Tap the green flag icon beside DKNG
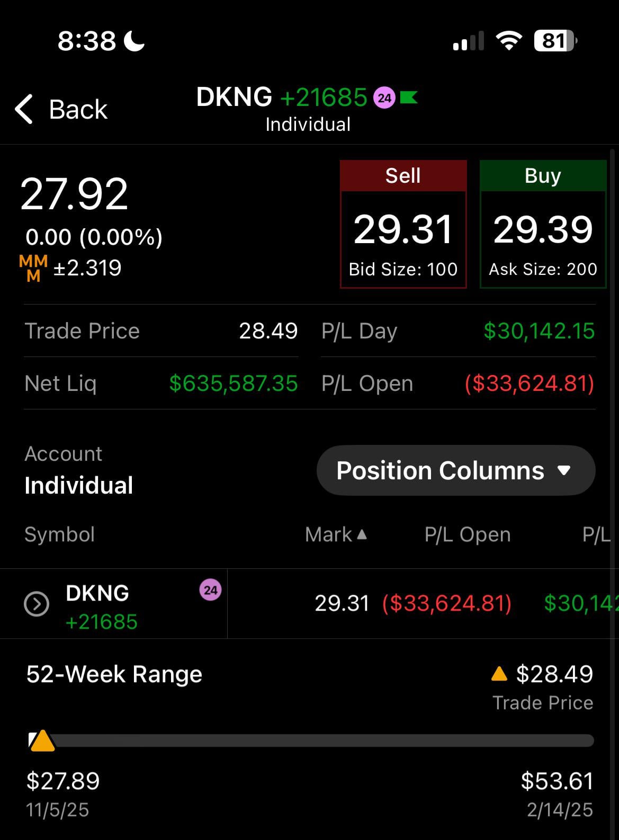Viewport: 619px width, 840px height. pos(408,97)
